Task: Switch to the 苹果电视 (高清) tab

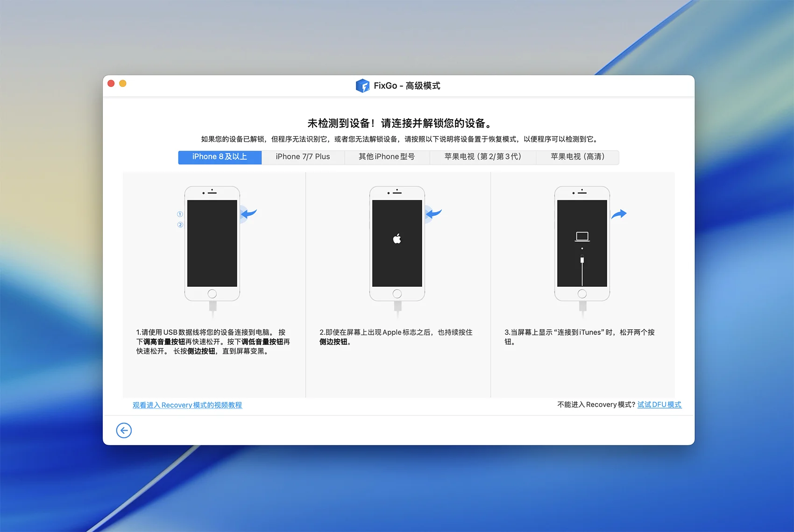Action: pos(577,157)
